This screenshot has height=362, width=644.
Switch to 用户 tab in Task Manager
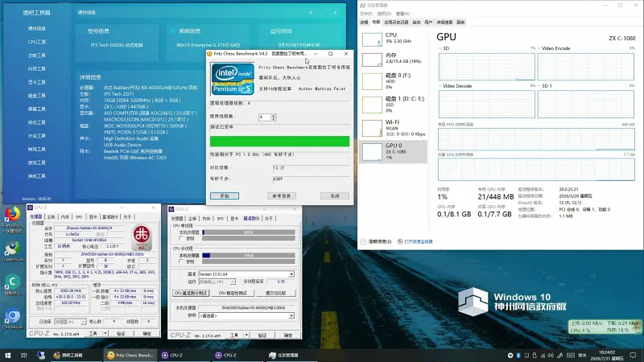[428, 23]
